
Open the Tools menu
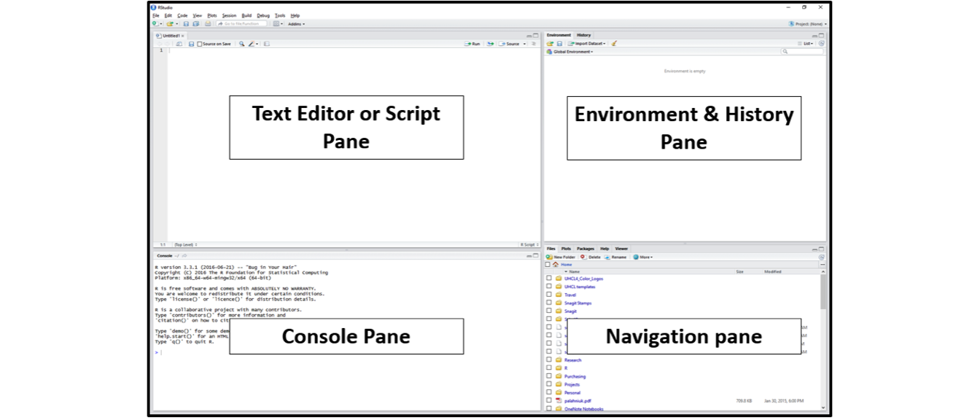(280, 15)
